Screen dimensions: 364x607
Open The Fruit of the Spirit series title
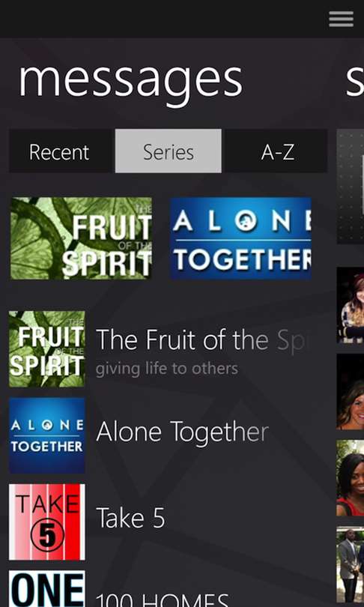click(x=201, y=340)
